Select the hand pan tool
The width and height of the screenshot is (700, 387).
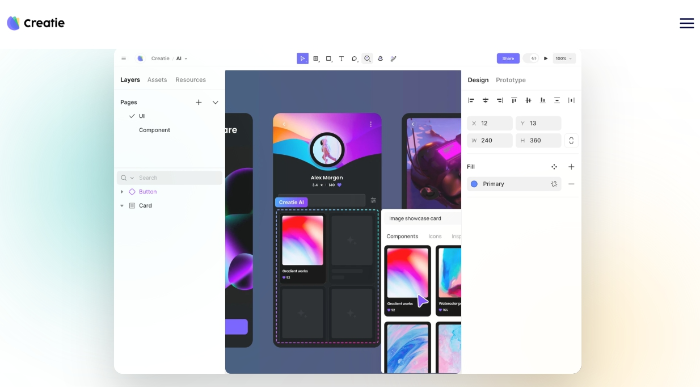[380, 58]
